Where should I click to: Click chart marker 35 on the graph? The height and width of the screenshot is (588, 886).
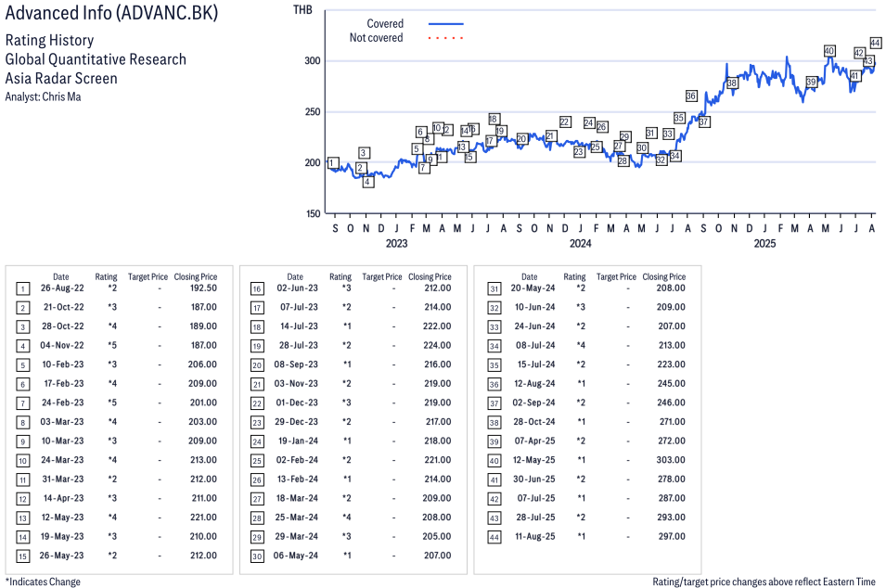point(679,118)
